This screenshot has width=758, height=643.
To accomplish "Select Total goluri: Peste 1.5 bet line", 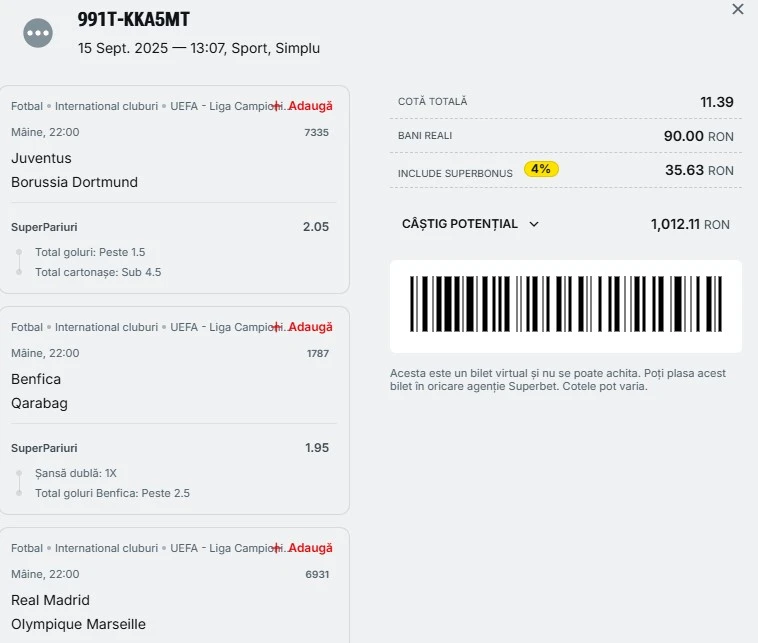I will (90, 252).
